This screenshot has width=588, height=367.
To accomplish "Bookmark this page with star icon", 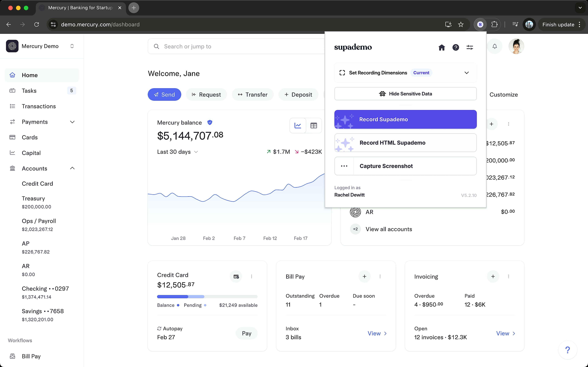I will 461,24.
